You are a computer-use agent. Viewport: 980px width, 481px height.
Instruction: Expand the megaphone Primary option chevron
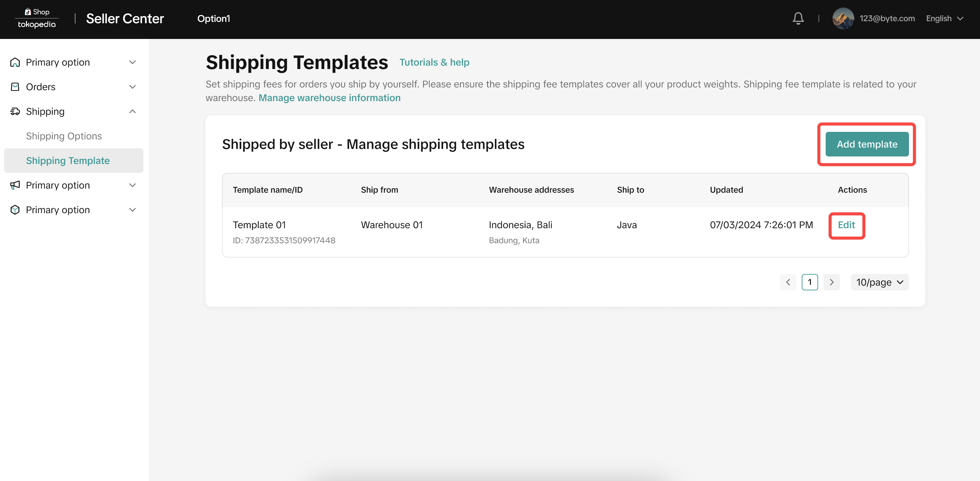132,185
